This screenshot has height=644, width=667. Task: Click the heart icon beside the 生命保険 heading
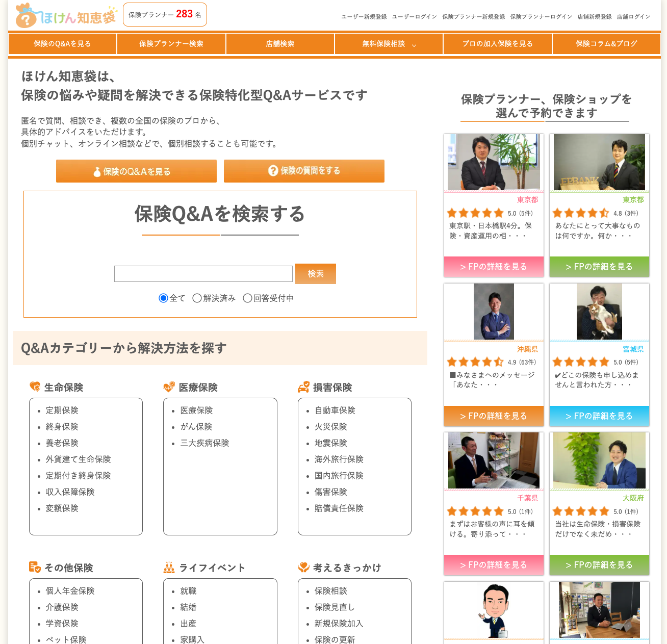35,387
